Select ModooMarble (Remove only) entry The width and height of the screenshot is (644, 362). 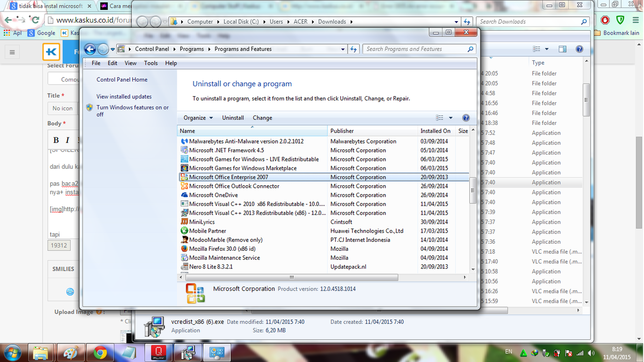pos(226,240)
